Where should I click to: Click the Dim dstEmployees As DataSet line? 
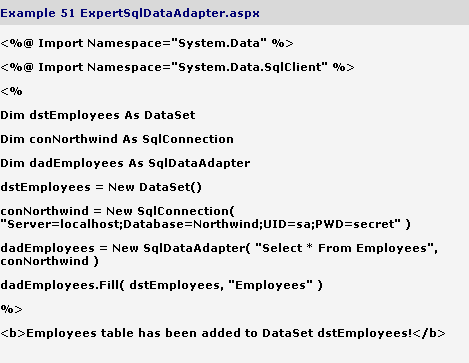click(98, 115)
